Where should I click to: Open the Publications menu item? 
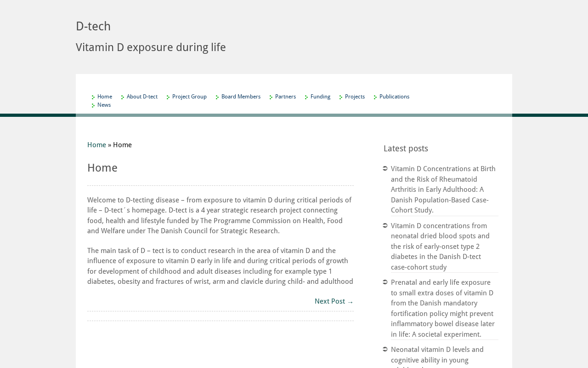394,97
